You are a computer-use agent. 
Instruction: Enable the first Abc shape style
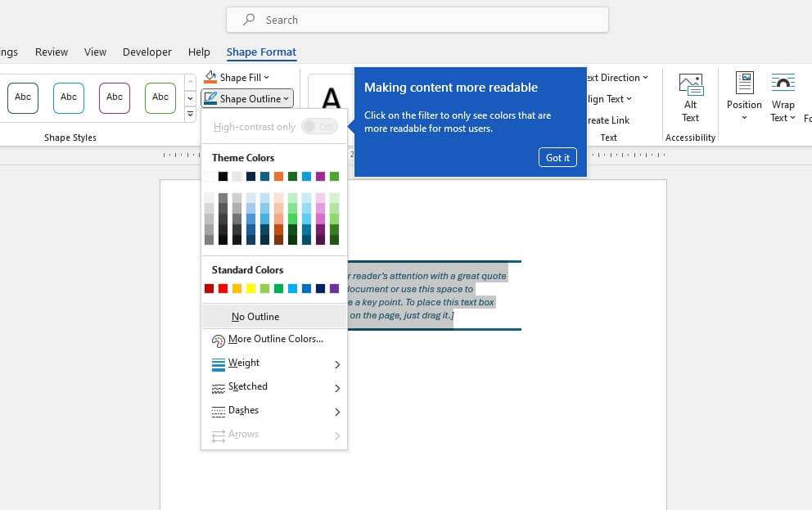point(22,97)
